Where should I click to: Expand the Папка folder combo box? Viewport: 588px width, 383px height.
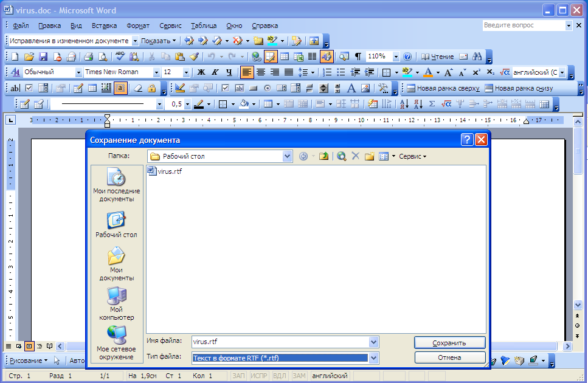pyautogui.click(x=287, y=156)
